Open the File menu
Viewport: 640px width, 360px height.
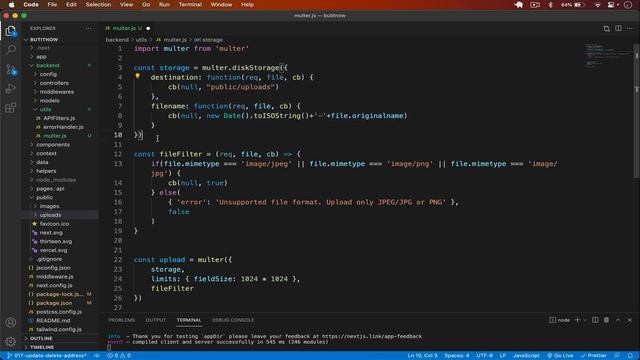[x=52, y=4]
